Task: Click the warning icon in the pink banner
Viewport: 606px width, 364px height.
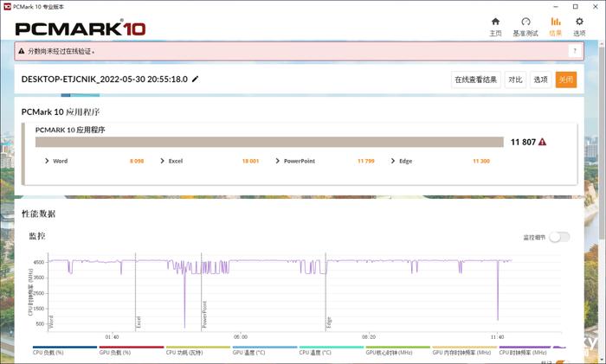Action: click(22, 51)
